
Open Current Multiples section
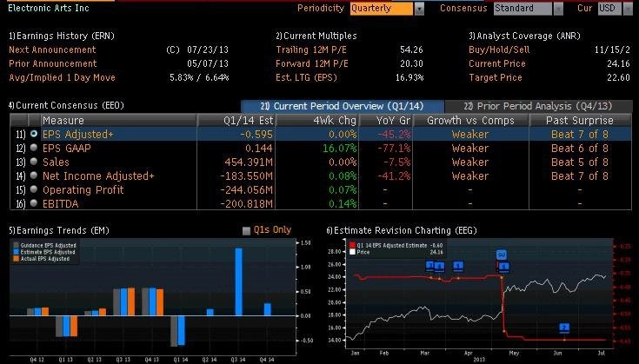click(316, 36)
